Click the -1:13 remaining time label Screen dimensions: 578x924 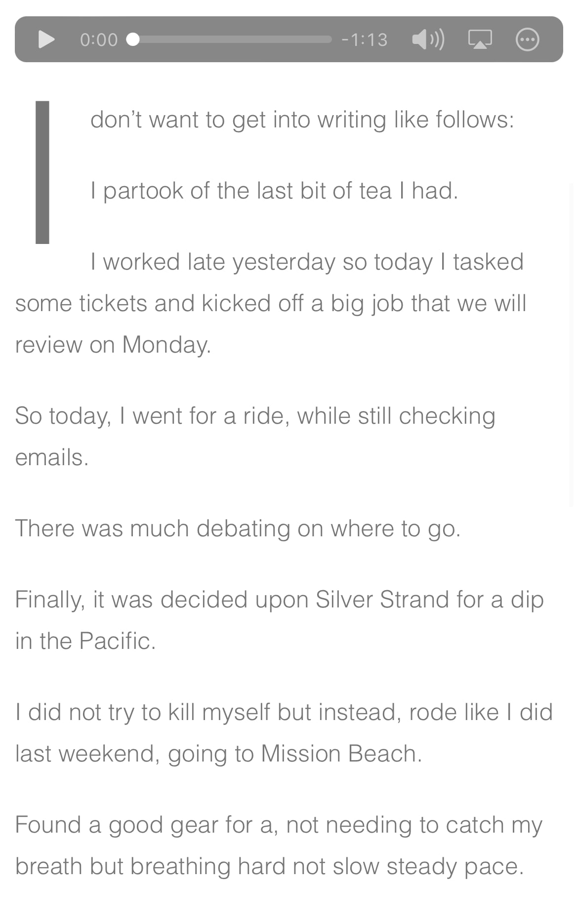365,40
